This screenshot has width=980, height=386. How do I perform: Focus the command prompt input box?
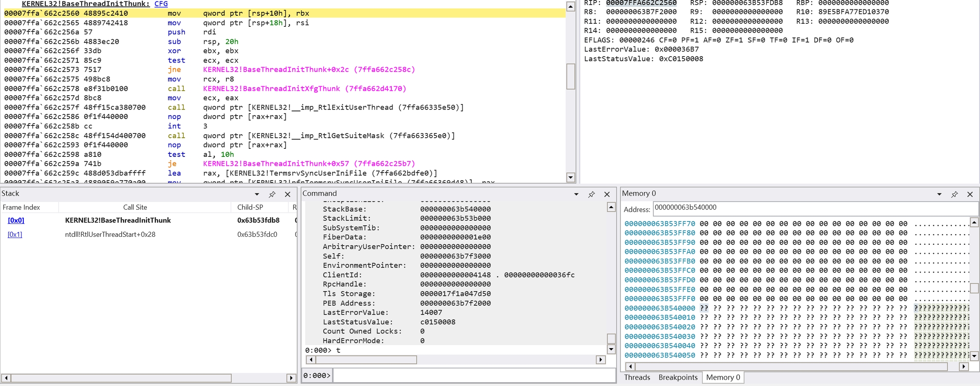473,375
